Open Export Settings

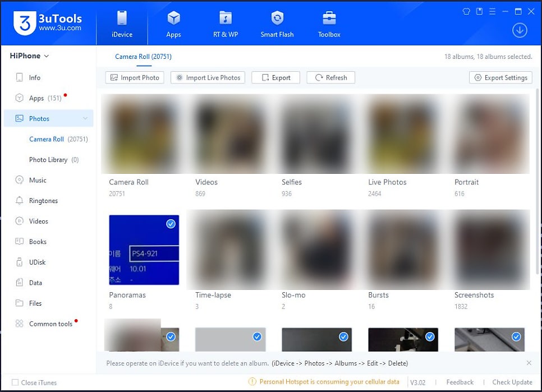click(x=500, y=77)
